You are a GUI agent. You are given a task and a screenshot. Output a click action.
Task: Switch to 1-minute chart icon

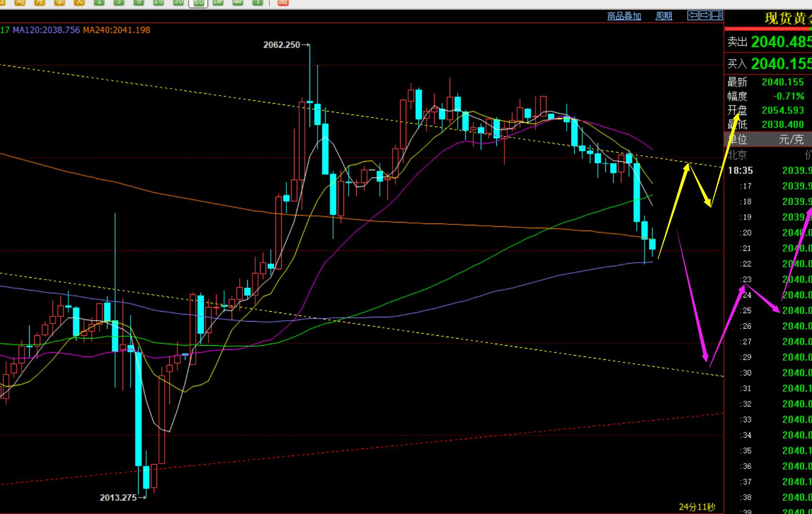tap(99, 2)
